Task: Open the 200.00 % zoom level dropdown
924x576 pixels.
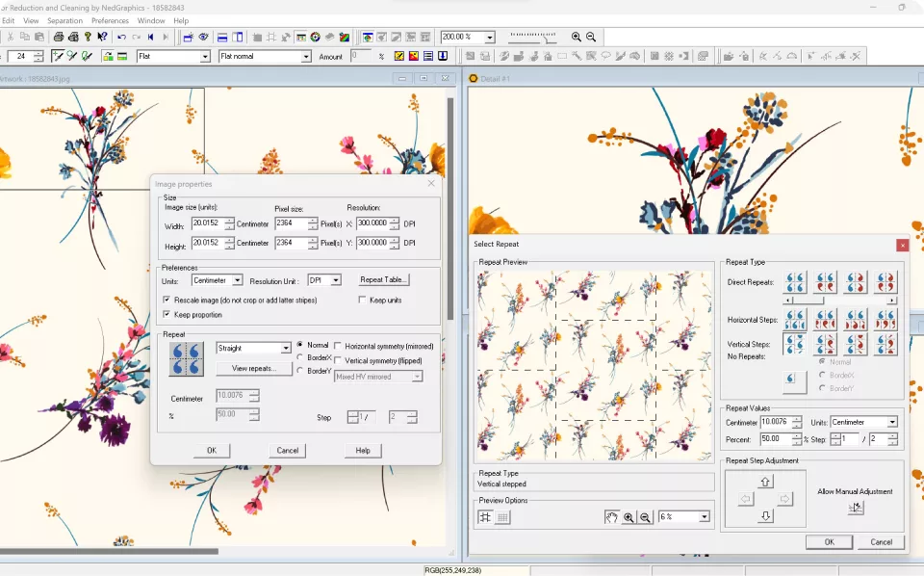Action: click(x=490, y=38)
